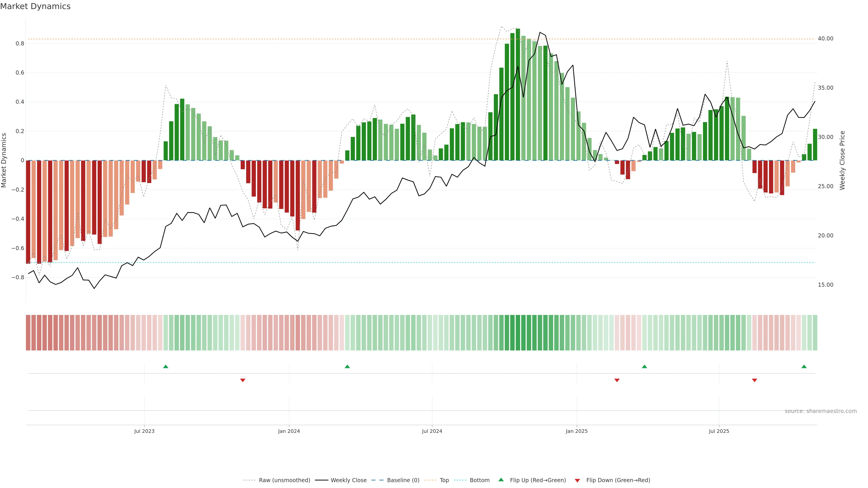This screenshot has width=868, height=488.
Task: Click the green flip-up marker near March 2024
Action: pyautogui.click(x=347, y=366)
